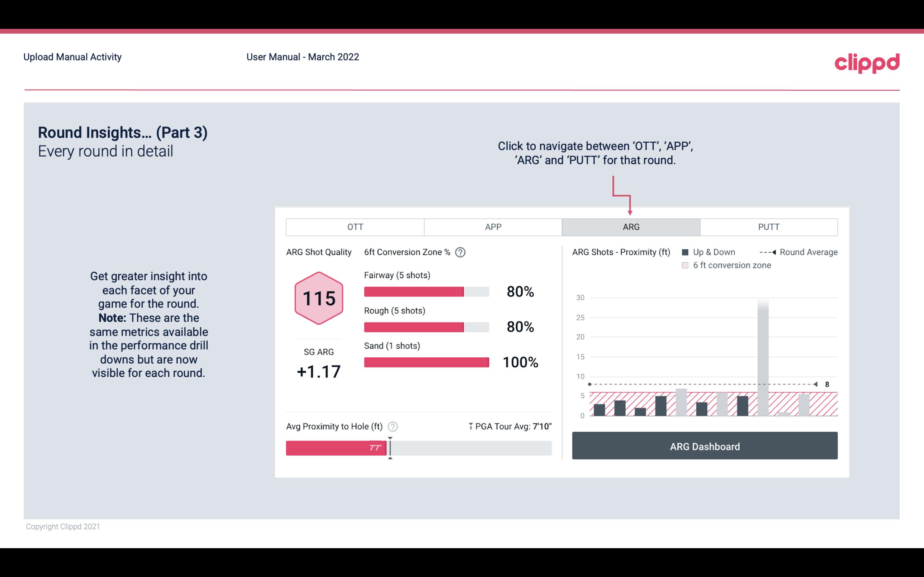
Task: Select the PUTT tab for round data
Action: pos(767,227)
